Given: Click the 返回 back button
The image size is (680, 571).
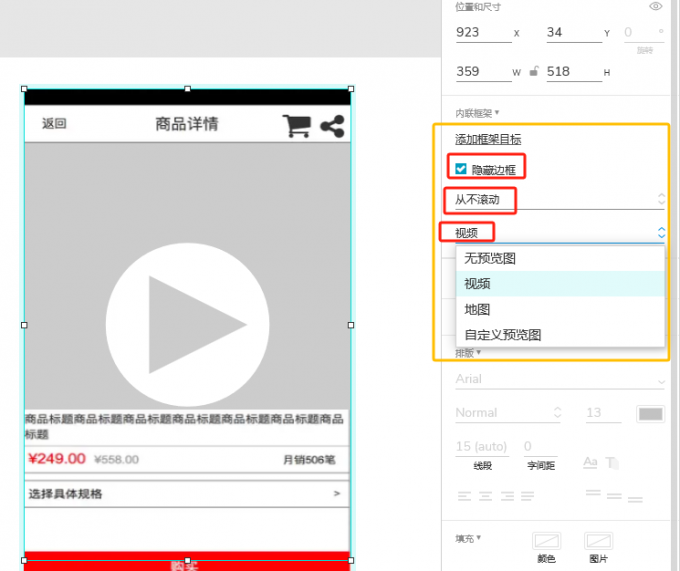Looking at the screenshot, I should tap(54, 124).
